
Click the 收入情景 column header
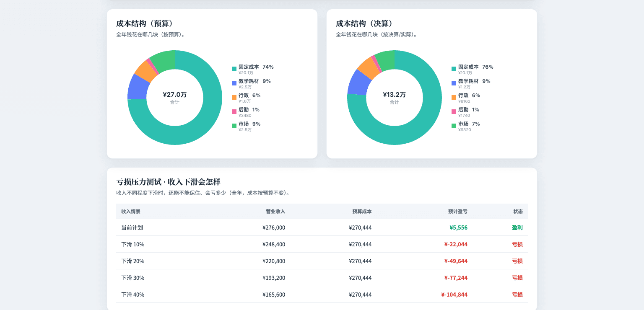pyautogui.click(x=131, y=212)
